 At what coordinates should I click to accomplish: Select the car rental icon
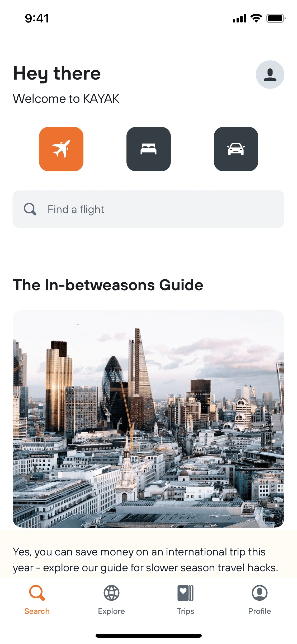point(236,149)
